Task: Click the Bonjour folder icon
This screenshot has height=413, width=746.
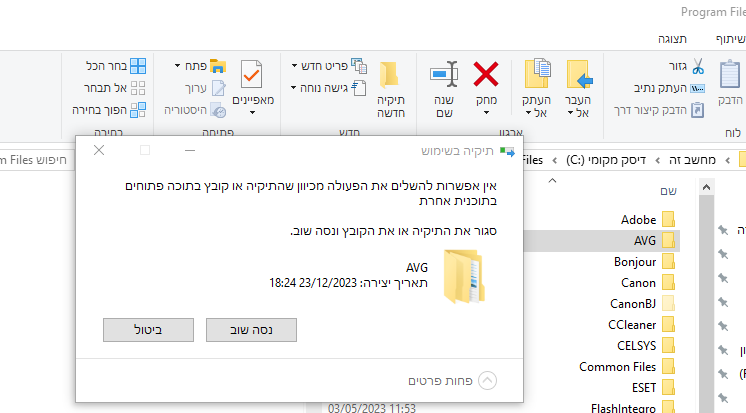Action: [668, 261]
